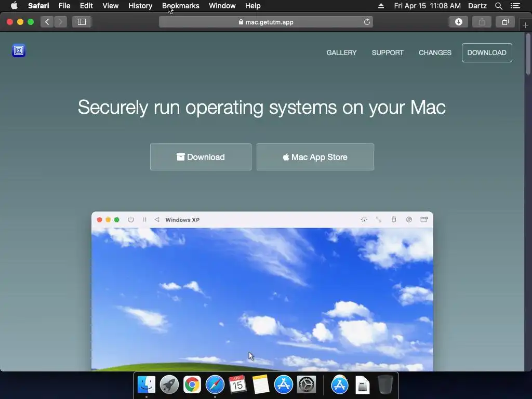Click the date and time in menu bar
Screen dimensions: 532x399
[427, 6]
